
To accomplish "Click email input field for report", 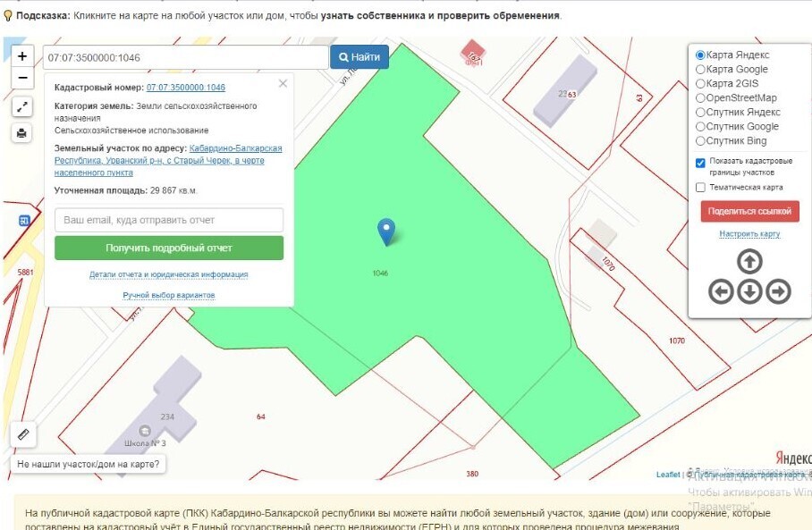I will pyautogui.click(x=169, y=220).
